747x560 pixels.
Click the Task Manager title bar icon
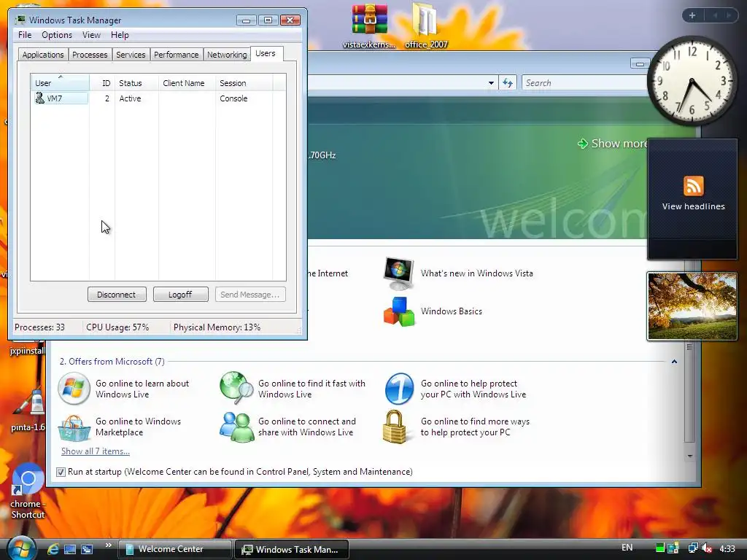[x=20, y=20]
